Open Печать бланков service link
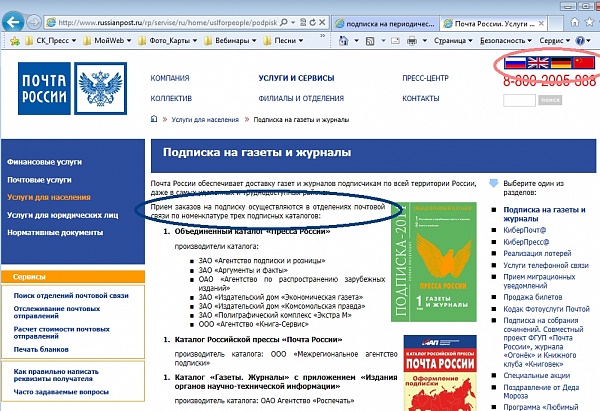Screen dimensions: 600x411 (x=41, y=349)
